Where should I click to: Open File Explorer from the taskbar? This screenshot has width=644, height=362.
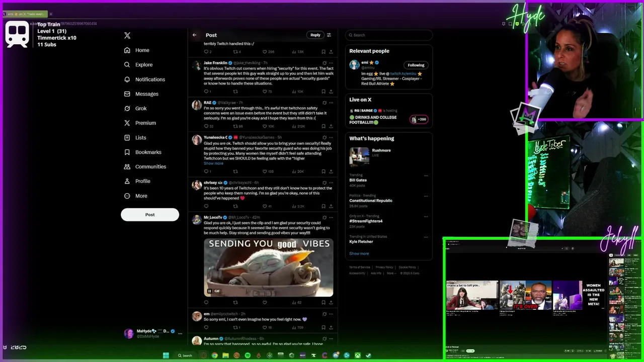click(x=225, y=355)
